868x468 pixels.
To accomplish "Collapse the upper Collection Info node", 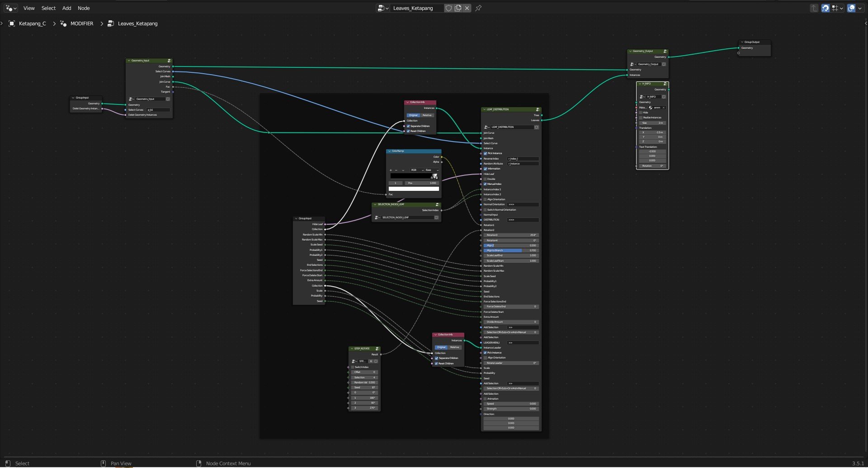I will 407,102.
